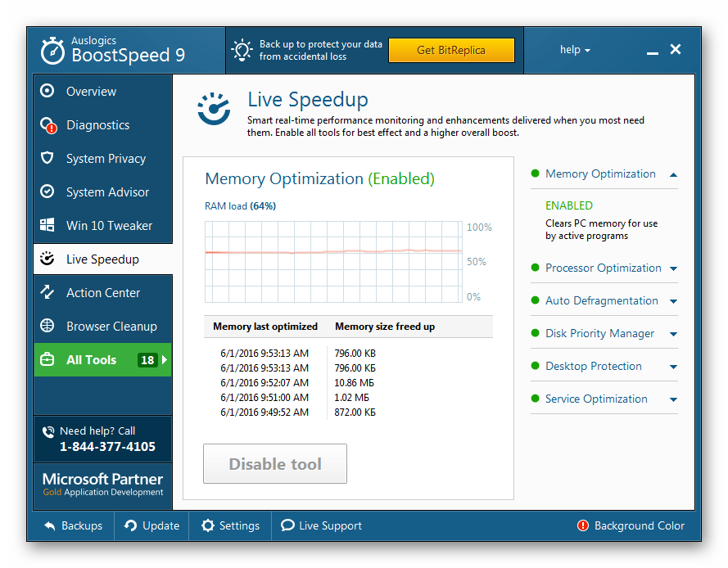Click the Settings gear icon

208,526
